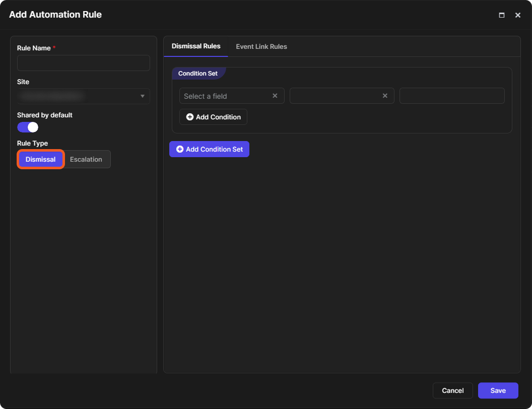
Task: Switch to the Event Link Rules tab
Action: tap(261, 46)
